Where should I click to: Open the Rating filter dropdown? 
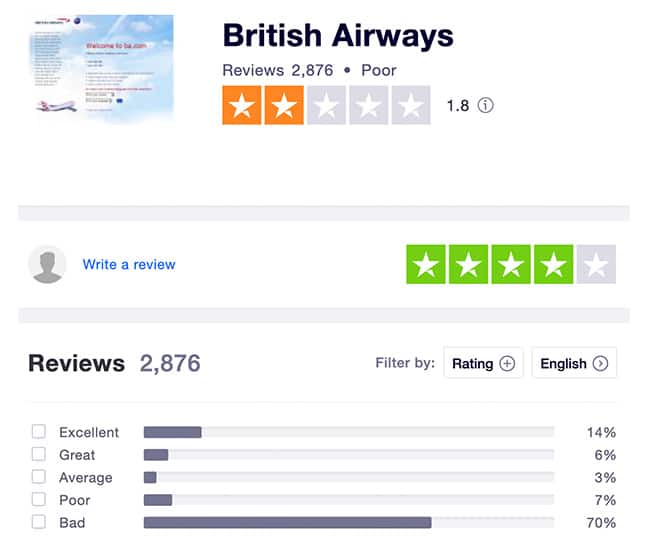483,363
